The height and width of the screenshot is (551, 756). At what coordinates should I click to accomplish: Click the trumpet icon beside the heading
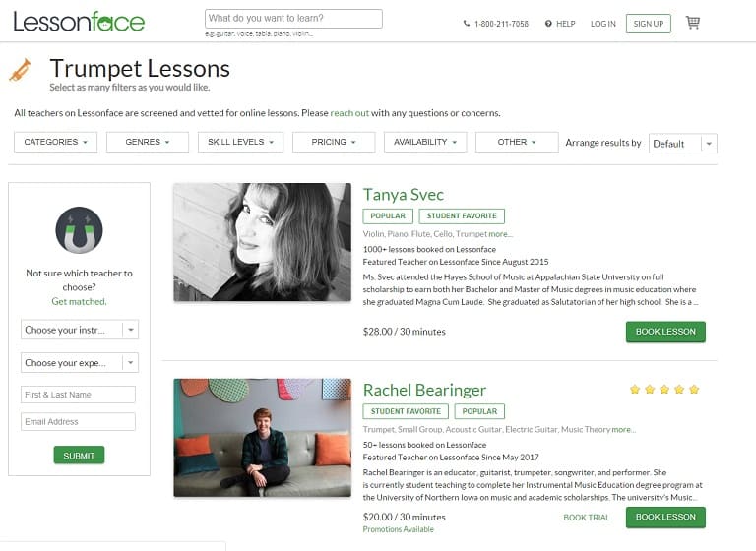21,69
